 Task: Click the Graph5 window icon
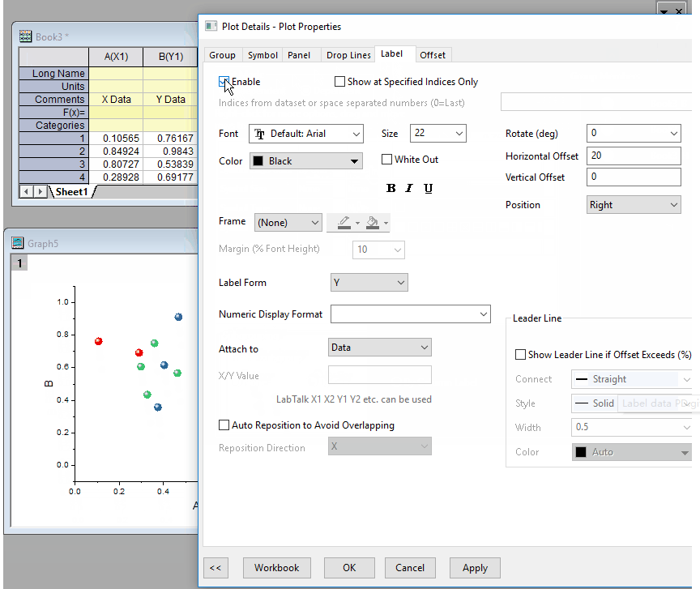[x=18, y=243]
